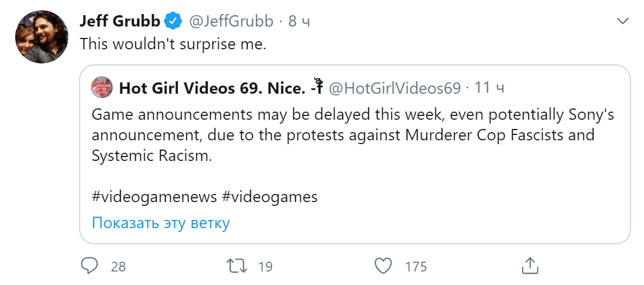This screenshot has height=285, width=644.
Task: Open the Jeff Grubb display name link
Action: pos(120,21)
